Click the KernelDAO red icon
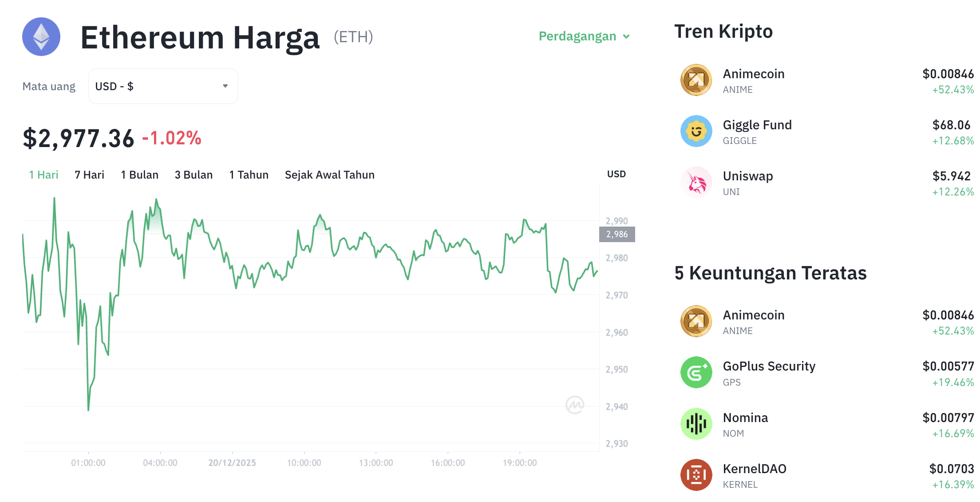Image resolution: width=980 pixels, height=502 pixels. [695, 475]
